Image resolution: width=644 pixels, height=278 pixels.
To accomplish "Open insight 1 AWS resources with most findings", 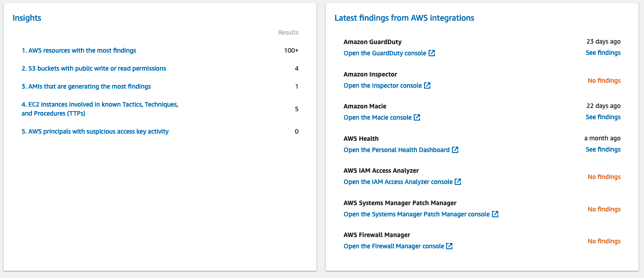I will pyautogui.click(x=79, y=50).
